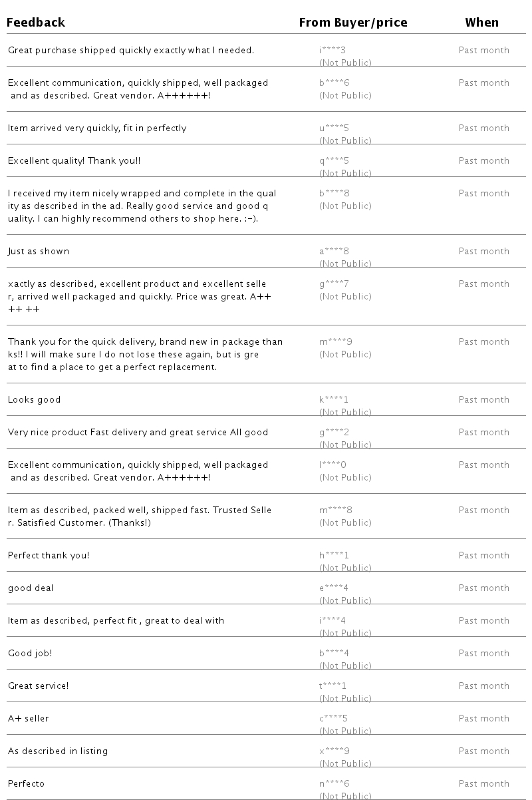
Task: Click the "From Buyer/price" column header
Action: [x=352, y=23]
